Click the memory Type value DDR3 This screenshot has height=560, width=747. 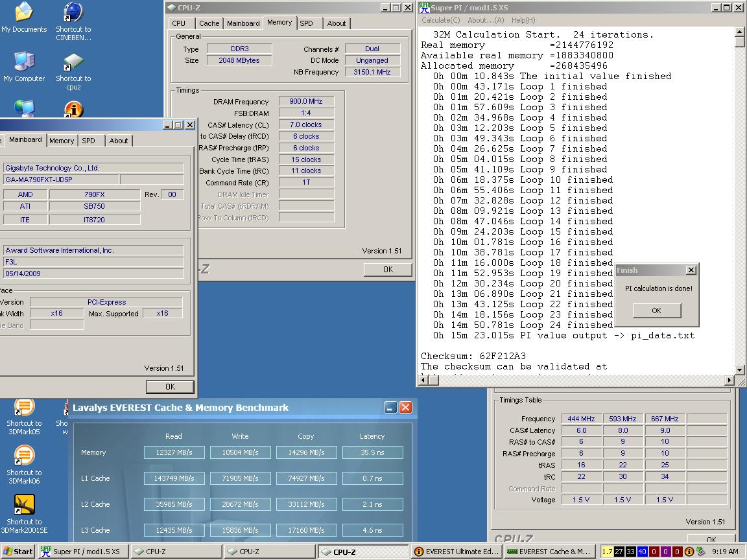[239, 49]
